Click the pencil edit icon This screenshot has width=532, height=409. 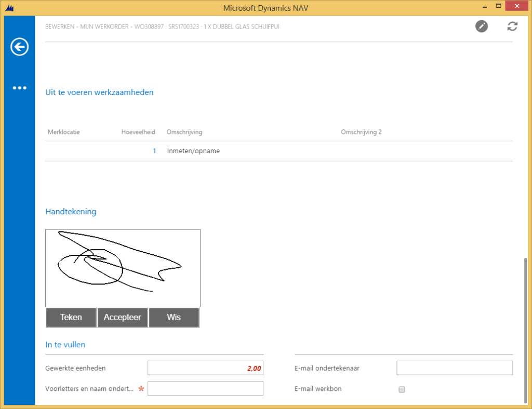click(x=482, y=26)
